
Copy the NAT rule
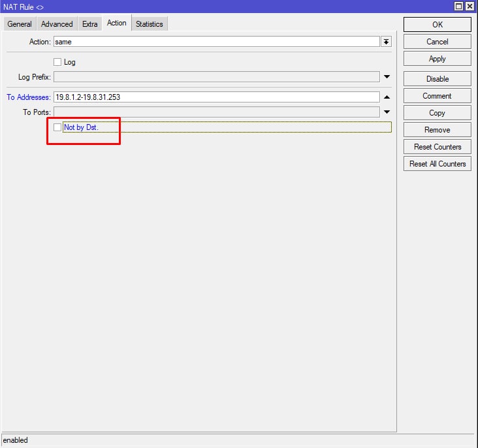(x=438, y=113)
